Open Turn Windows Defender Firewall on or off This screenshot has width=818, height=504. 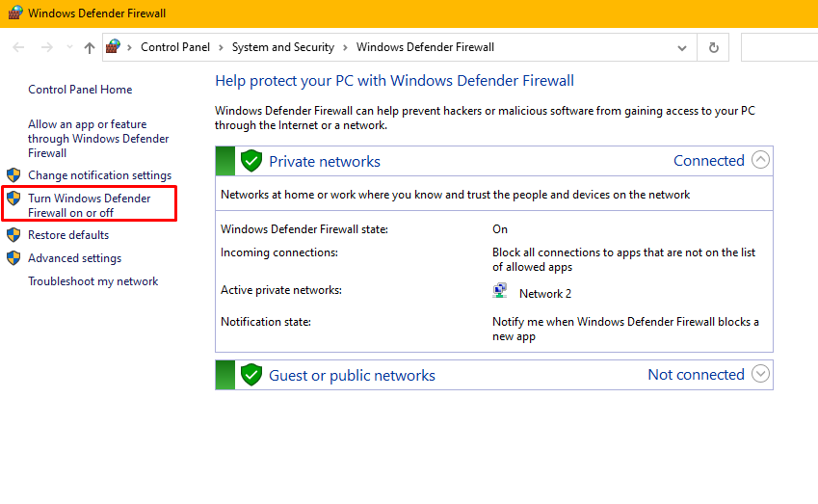pos(90,205)
